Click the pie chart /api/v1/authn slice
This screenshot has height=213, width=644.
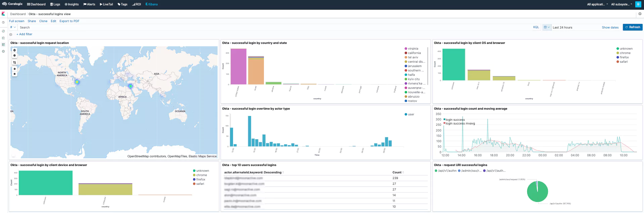click(537, 193)
